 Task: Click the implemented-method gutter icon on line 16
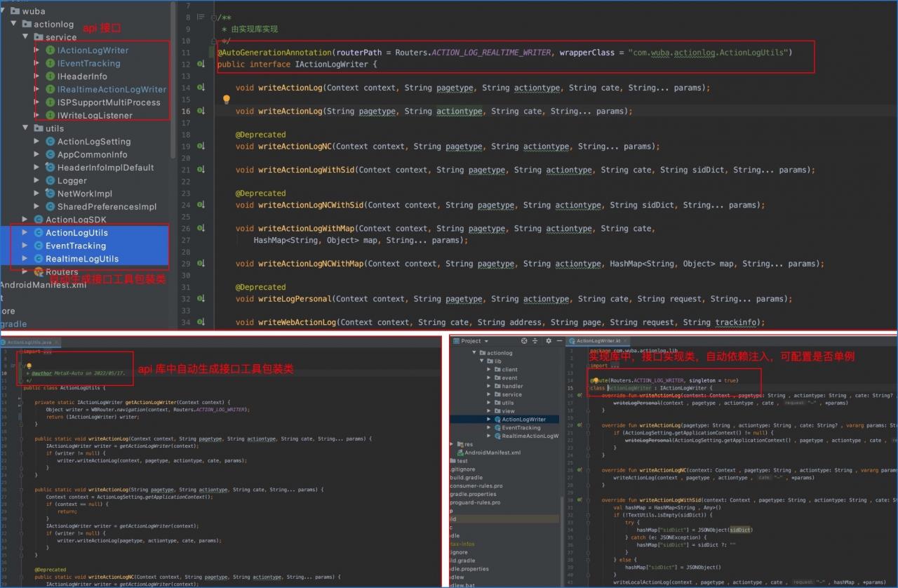tap(201, 112)
